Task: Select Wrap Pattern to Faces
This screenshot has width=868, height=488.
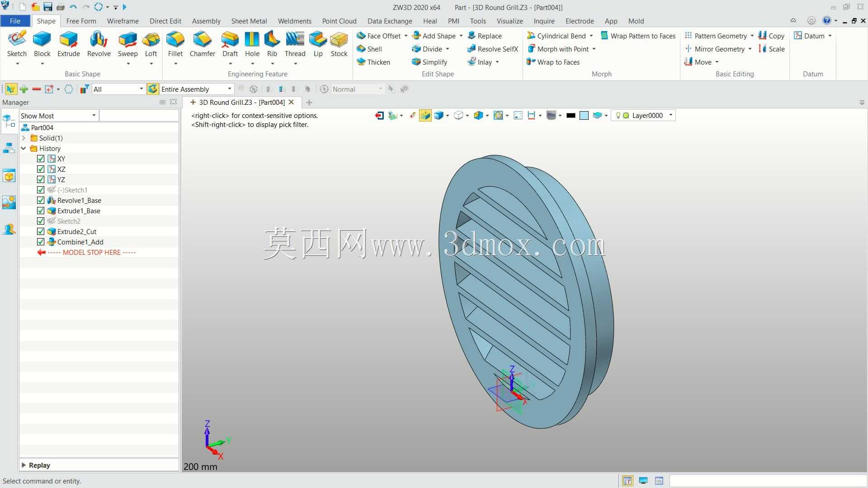Action: [x=638, y=36]
